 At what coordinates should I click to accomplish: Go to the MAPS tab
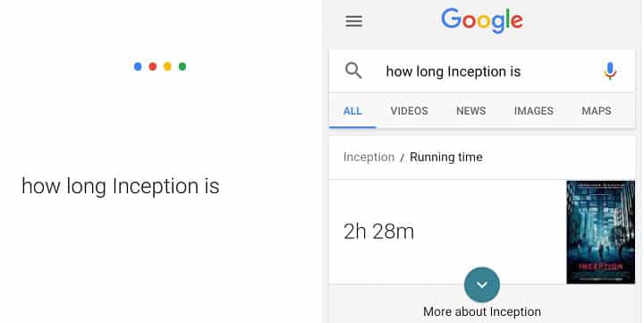[x=597, y=111]
